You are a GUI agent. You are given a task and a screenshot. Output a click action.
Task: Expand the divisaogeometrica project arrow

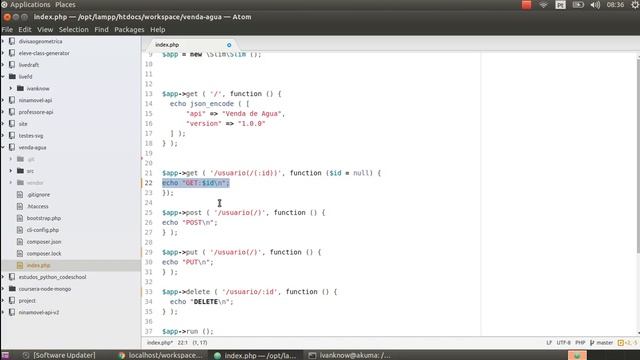point(3,41)
